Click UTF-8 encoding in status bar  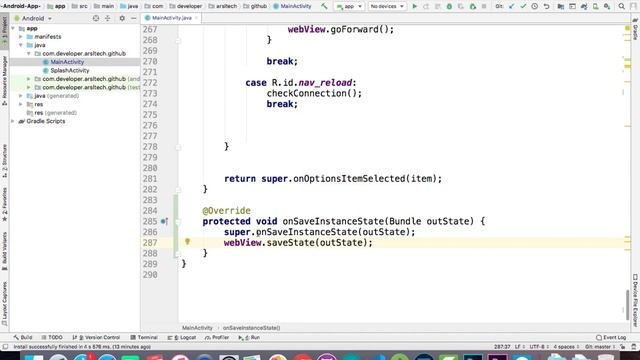(539, 347)
